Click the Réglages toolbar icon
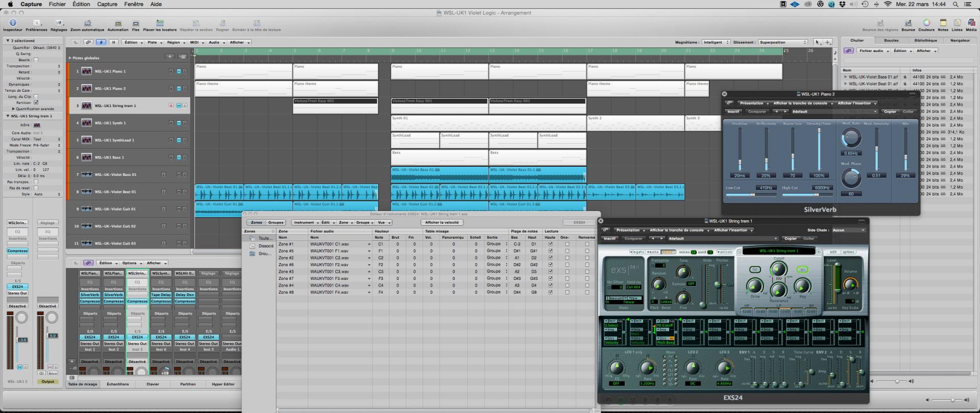 [x=59, y=23]
